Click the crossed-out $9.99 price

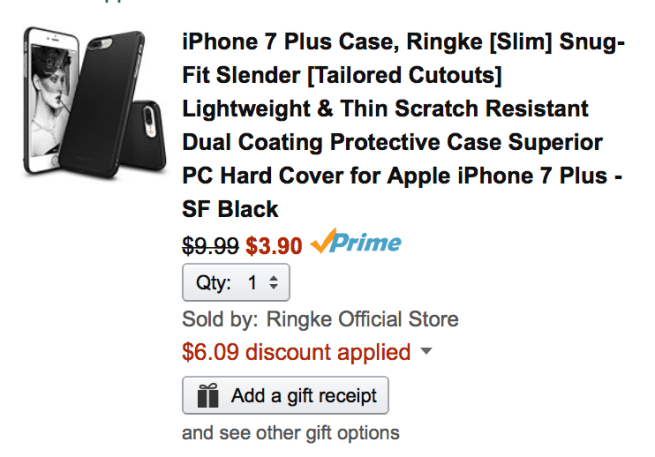(x=211, y=243)
